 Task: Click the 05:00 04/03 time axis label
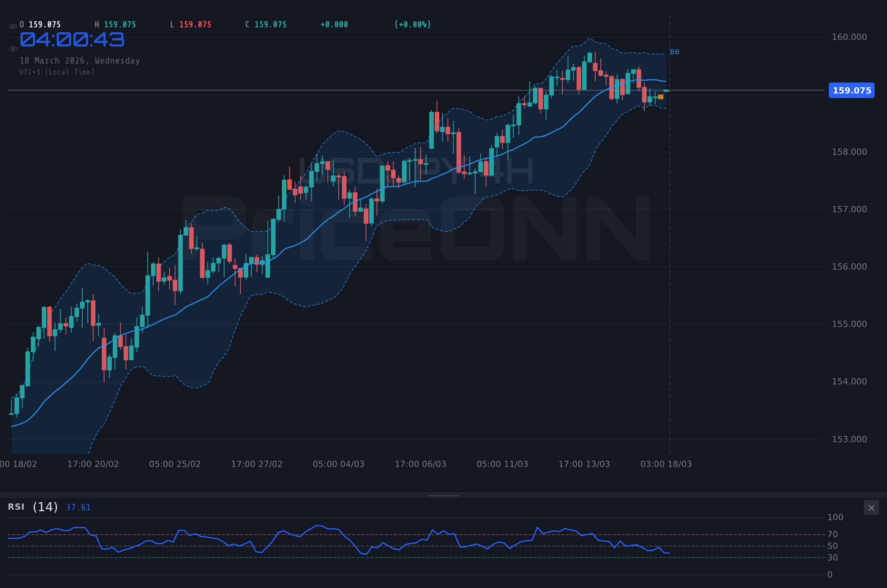pos(339,464)
